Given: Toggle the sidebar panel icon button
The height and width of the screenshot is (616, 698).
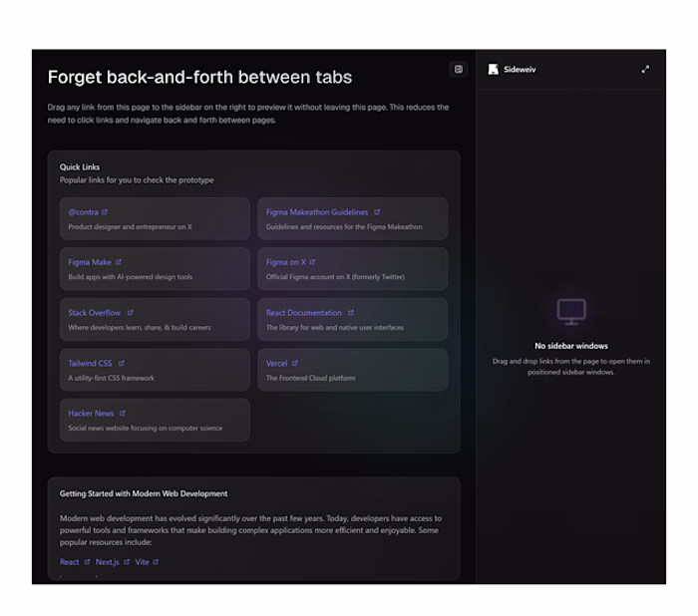Looking at the screenshot, I should 459,70.
